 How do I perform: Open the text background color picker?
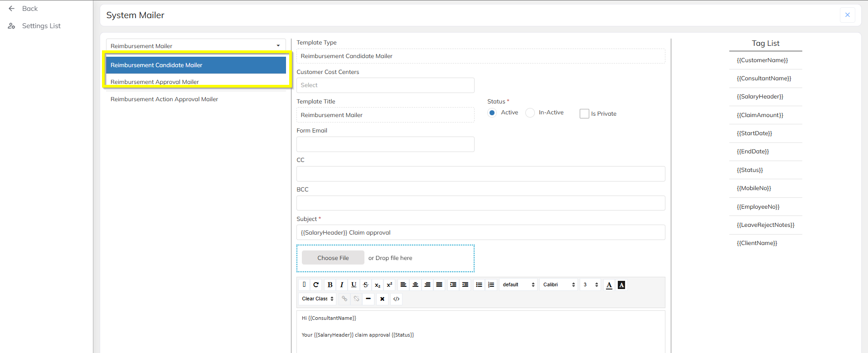click(x=621, y=285)
